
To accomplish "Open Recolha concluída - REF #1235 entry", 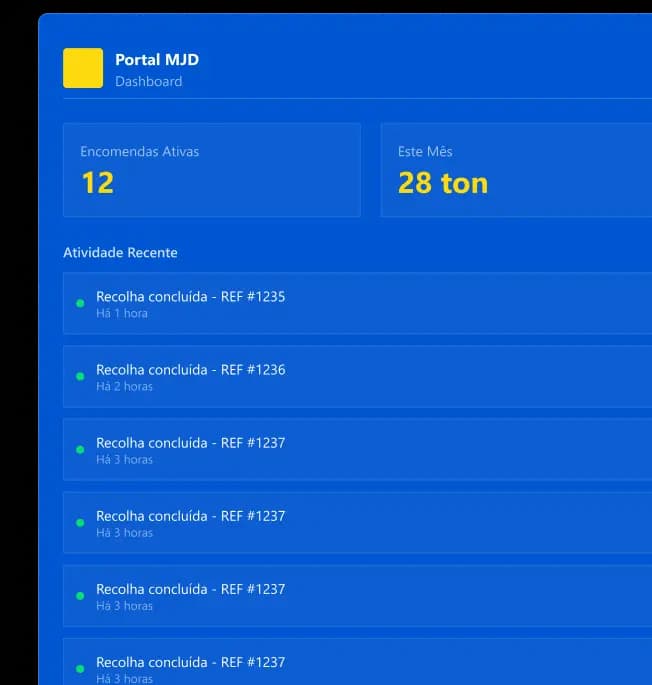I will tap(357, 303).
